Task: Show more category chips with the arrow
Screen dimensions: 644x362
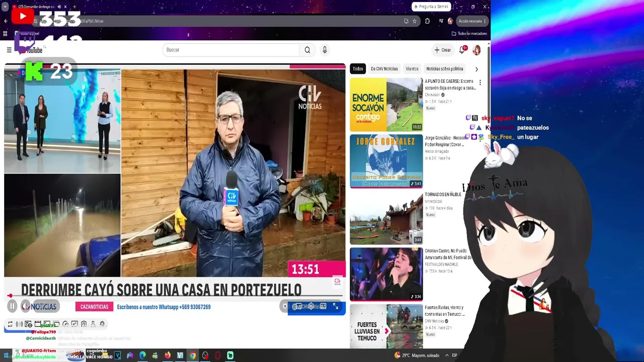Action: click(x=476, y=69)
